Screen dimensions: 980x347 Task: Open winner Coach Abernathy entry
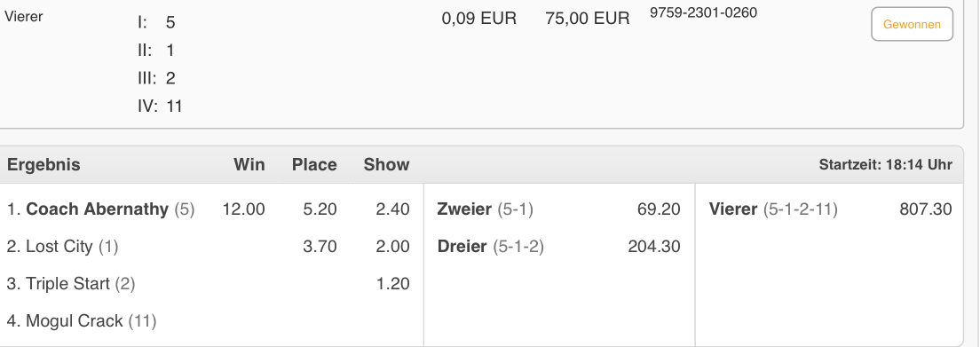point(100,209)
